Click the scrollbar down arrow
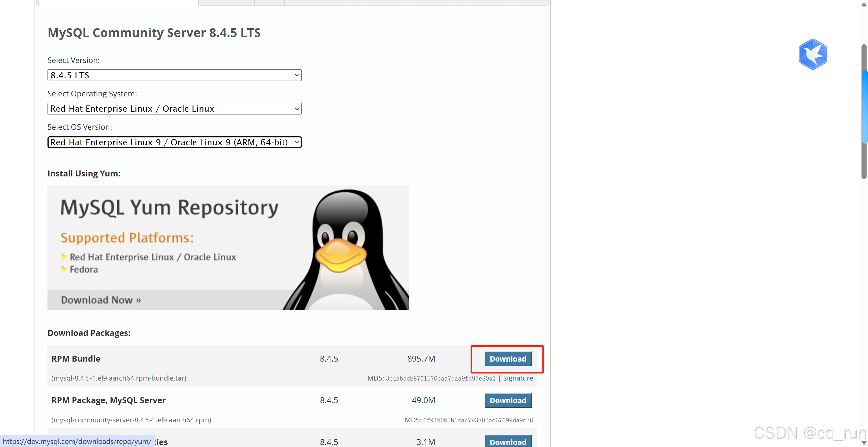The width and height of the screenshot is (868, 447). tap(864, 443)
